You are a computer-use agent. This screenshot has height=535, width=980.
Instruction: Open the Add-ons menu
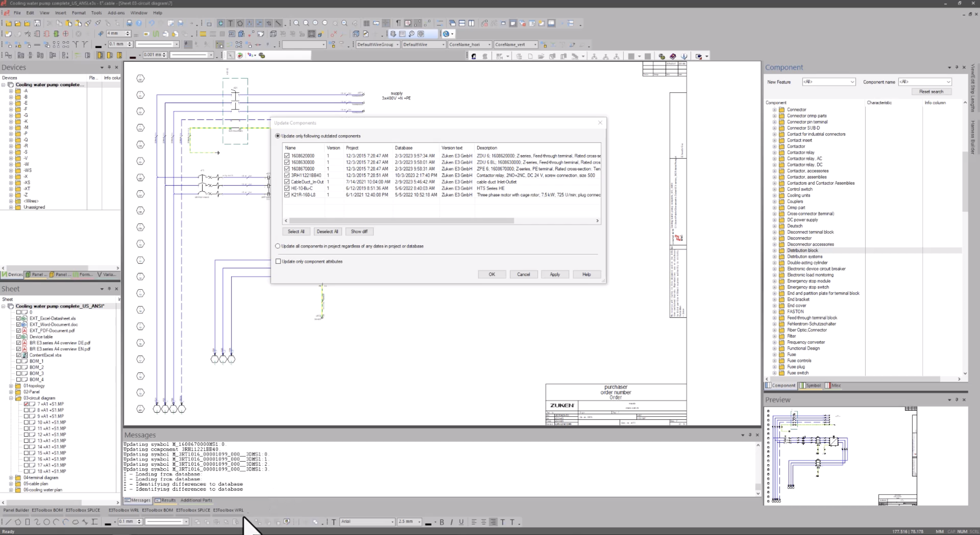[x=116, y=13]
